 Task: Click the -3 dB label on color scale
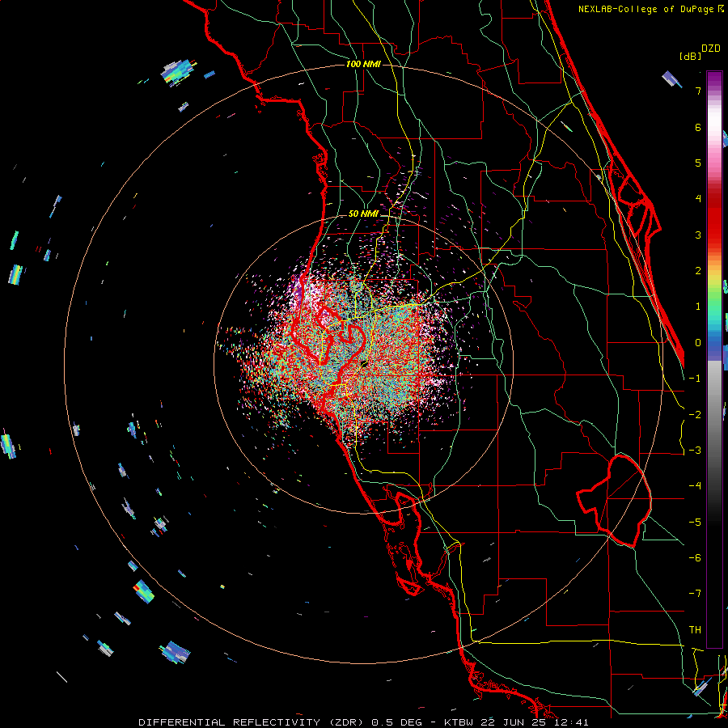(x=695, y=451)
